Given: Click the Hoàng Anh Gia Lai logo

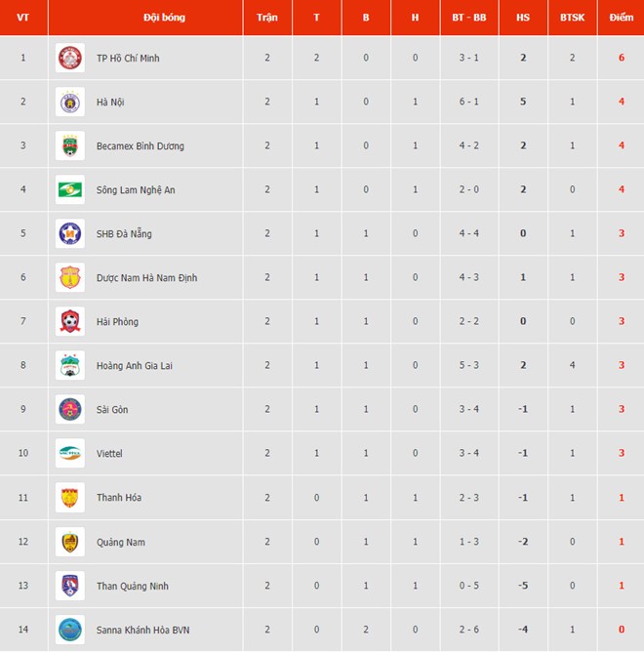Looking at the screenshot, I should (70, 365).
